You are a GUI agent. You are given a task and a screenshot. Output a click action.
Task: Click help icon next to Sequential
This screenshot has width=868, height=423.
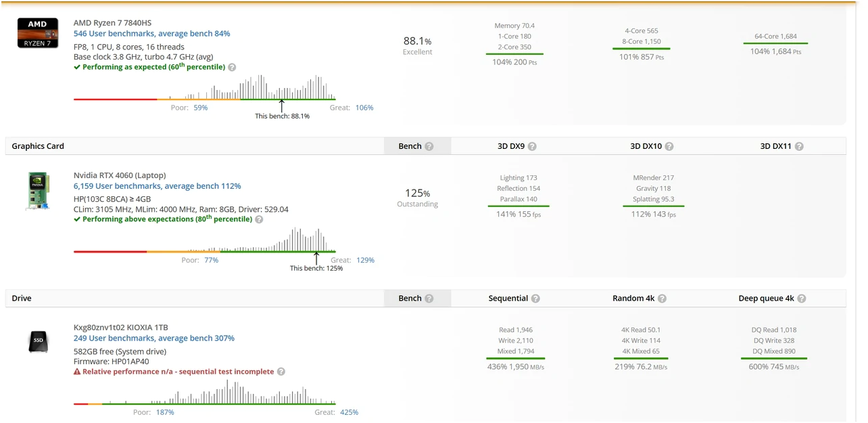[x=535, y=299]
